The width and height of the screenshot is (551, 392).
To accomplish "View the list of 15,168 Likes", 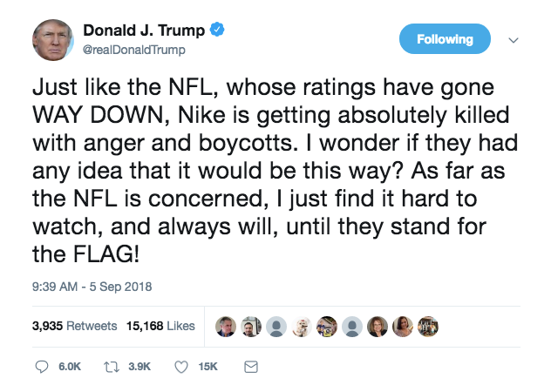I will [160, 326].
